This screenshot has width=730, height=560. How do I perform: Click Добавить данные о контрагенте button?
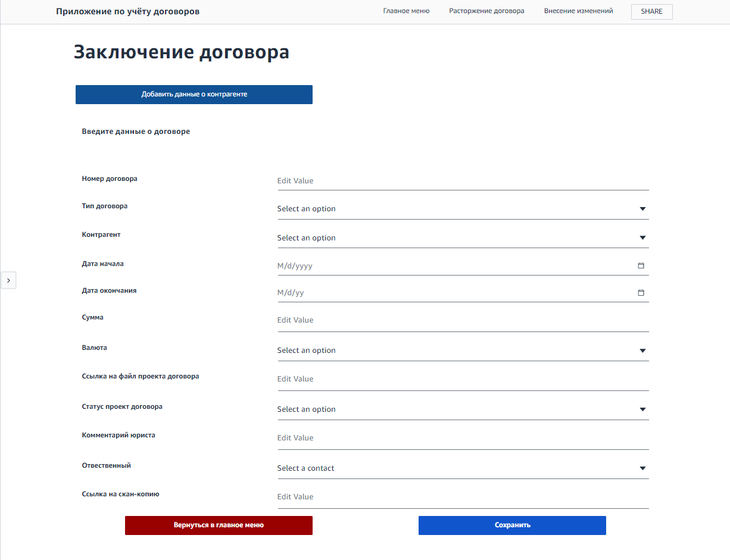(x=194, y=95)
